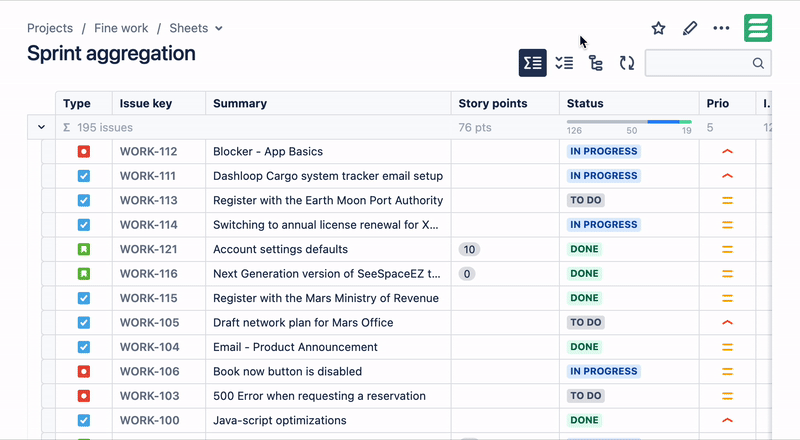Sort by Issue key column header

[x=145, y=104]
